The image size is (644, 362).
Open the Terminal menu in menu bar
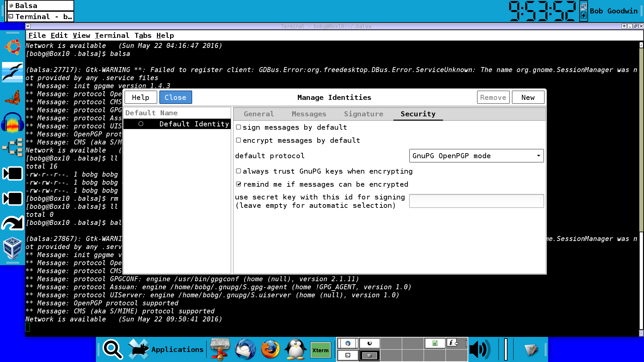point(112,36)
